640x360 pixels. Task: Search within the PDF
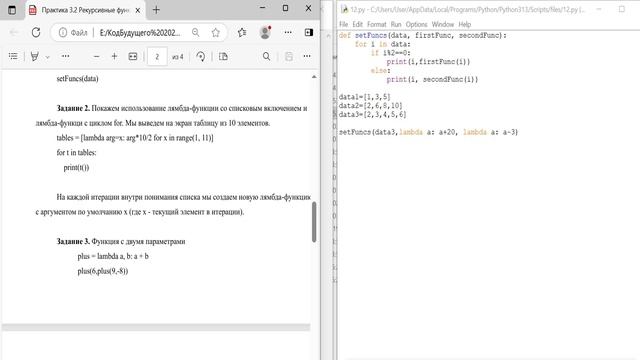pyautogui.click(x=267, y=56)
